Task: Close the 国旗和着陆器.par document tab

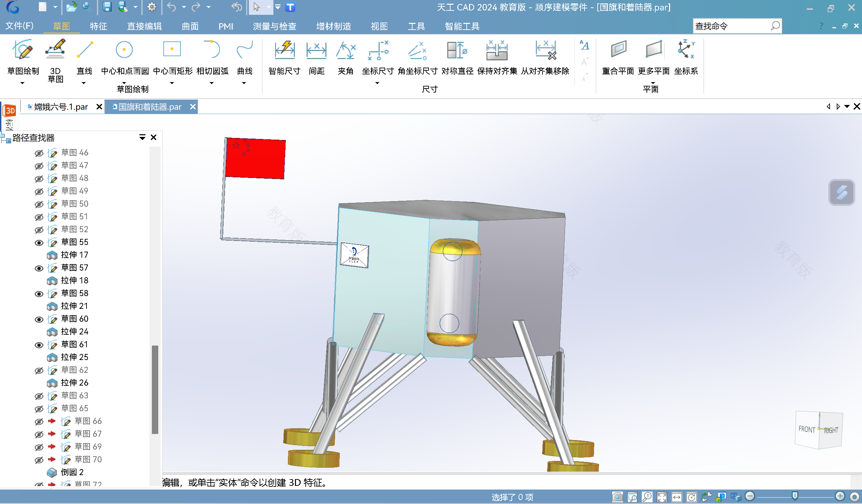Action: tap(193, 107)
